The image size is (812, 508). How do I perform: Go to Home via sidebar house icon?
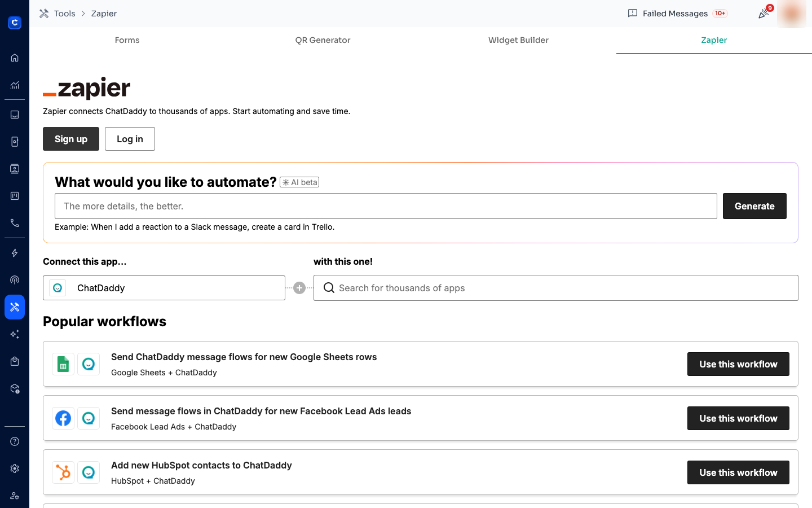[15, 58]
